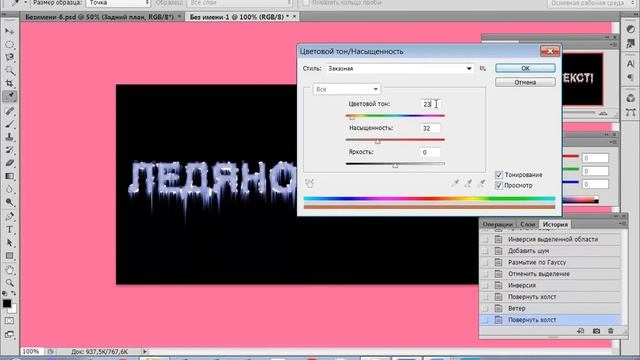640x360 pixels.
Task: Toggle history brush source for Ветер
Action: 485,309
